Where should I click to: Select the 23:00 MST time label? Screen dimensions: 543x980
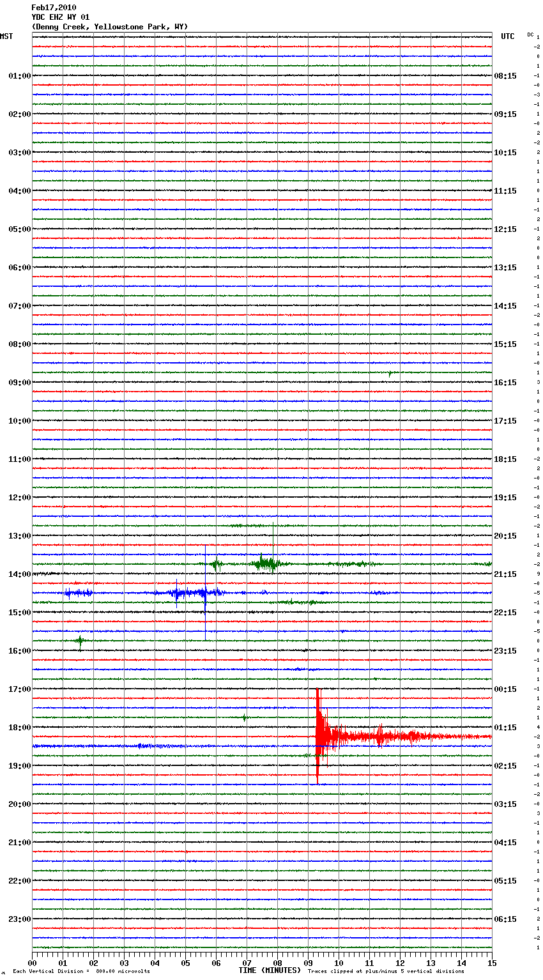pos(20,919)
